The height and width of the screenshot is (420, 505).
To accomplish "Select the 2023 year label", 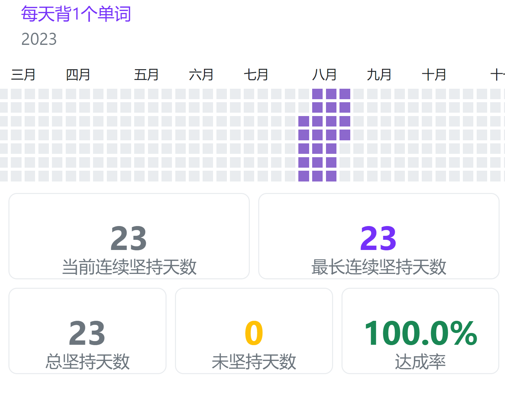I will coord(39,39).
